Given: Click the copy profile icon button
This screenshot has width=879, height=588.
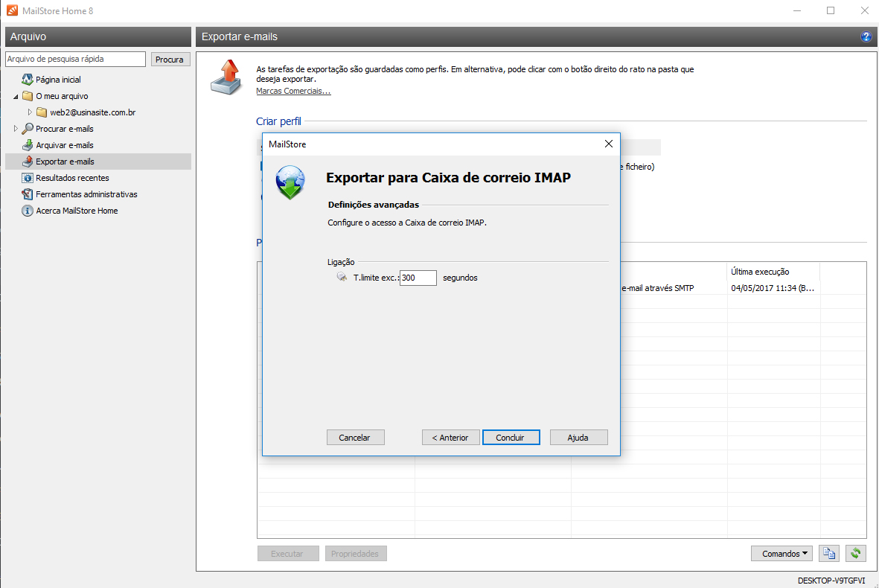Looking at the screenshot, I should (x=829, y=553).
